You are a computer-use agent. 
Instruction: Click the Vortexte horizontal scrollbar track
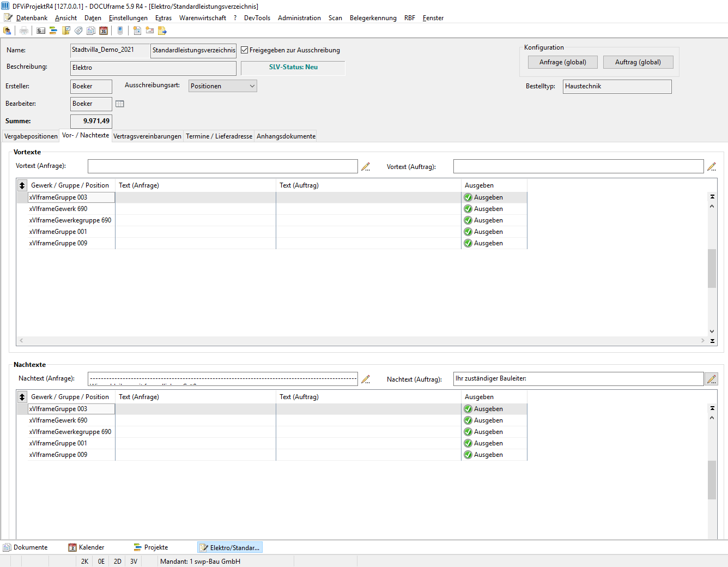[362, 340]
